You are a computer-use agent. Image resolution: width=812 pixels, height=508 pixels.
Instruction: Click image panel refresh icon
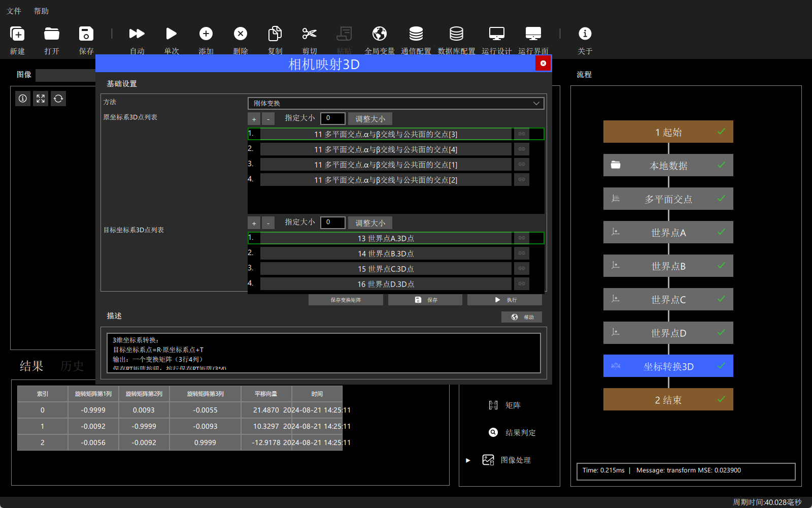(x=58, y=99)
